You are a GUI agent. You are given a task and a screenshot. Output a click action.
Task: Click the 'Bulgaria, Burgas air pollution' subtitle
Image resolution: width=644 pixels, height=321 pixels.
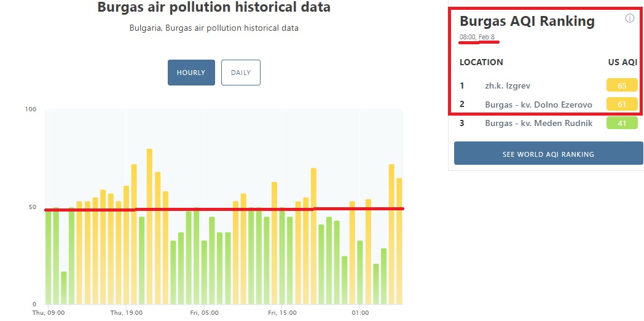point(214,28)
